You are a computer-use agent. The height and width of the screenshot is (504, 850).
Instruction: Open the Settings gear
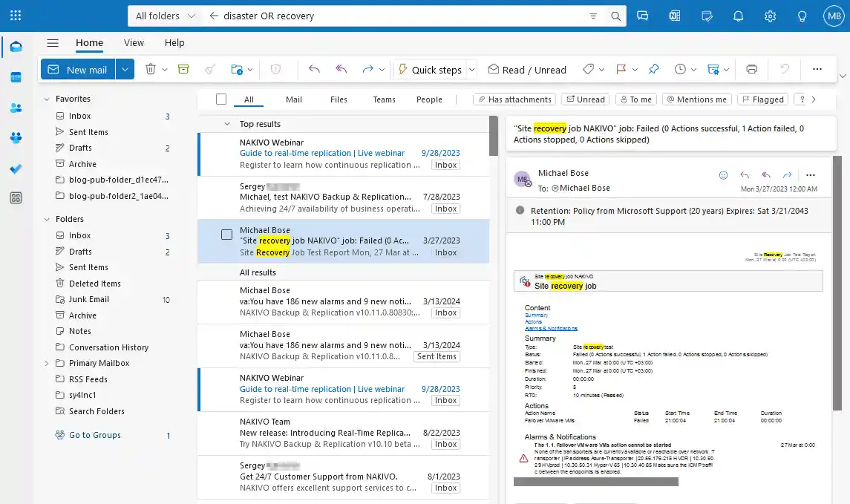click(771, 16)
